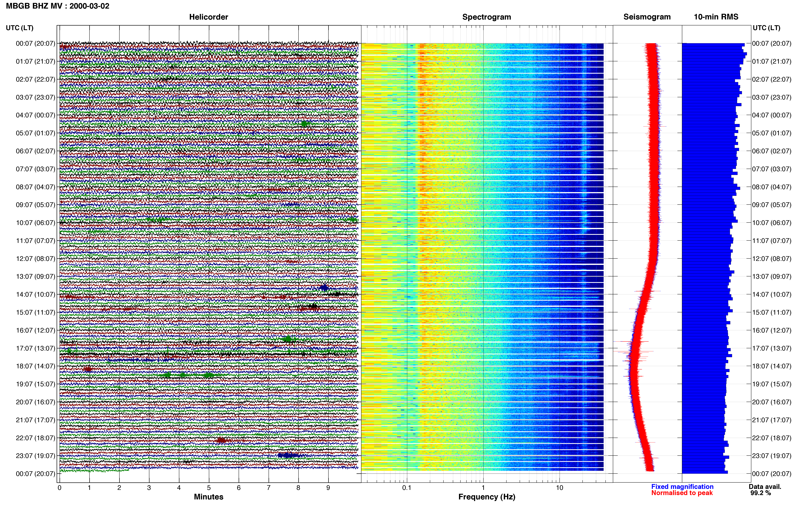Click the right '13:07 (09:07)' time label

click(772, 277)
